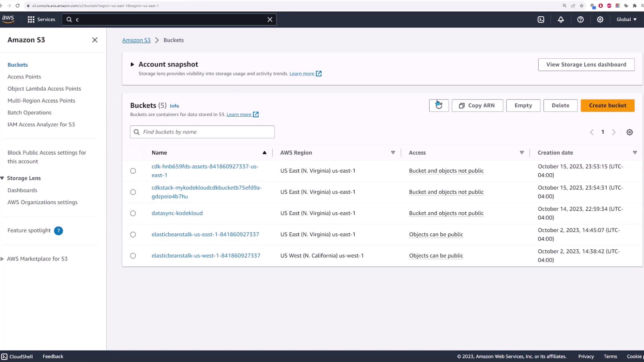Open the help question mark icon
The width and height of the screenshot is (644, 362).
(x=580, y=19)
